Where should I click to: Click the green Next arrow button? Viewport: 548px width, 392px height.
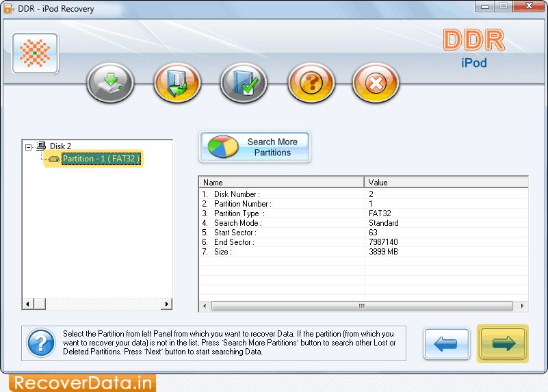pos(503,344)
